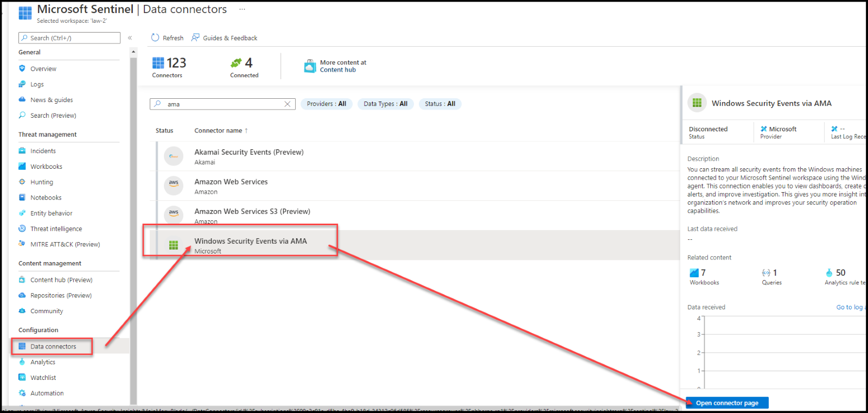868x413 pixels.
Task: Click the Notebooks icon
Action: click(x=22, y=198)
